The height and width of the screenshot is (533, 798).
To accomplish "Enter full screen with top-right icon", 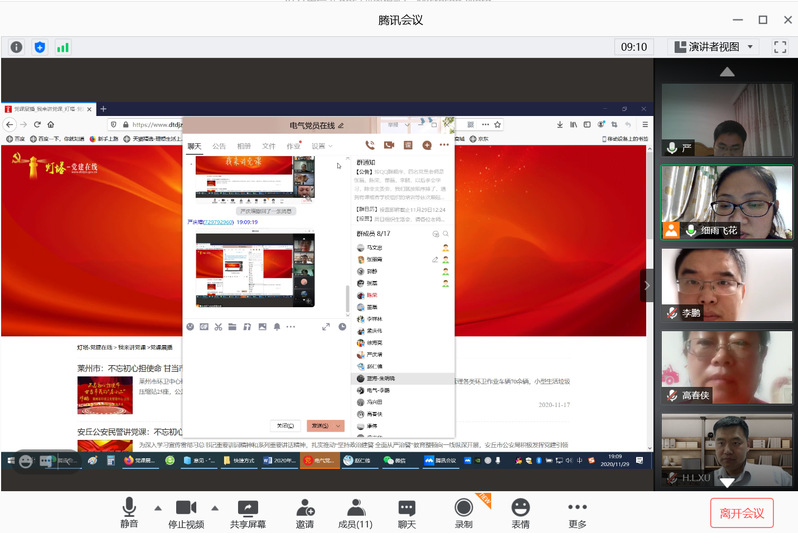I will 779,46.
